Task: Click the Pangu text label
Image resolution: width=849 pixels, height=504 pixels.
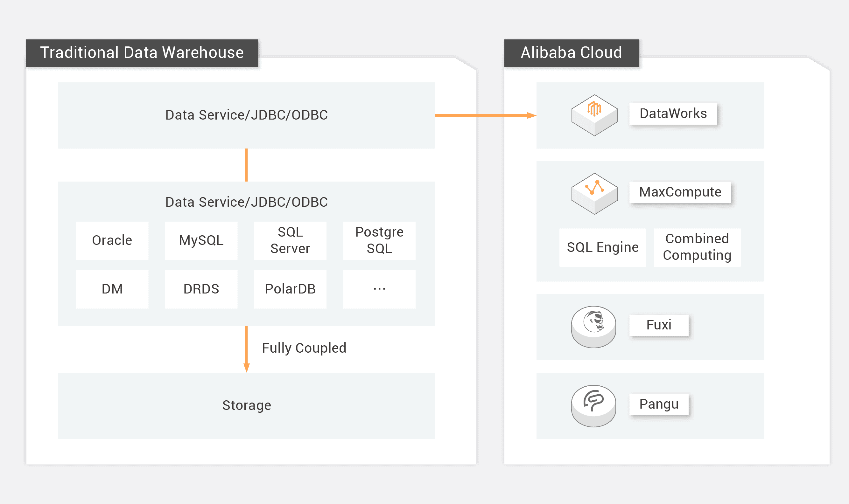Action: (x=659, y=404)
